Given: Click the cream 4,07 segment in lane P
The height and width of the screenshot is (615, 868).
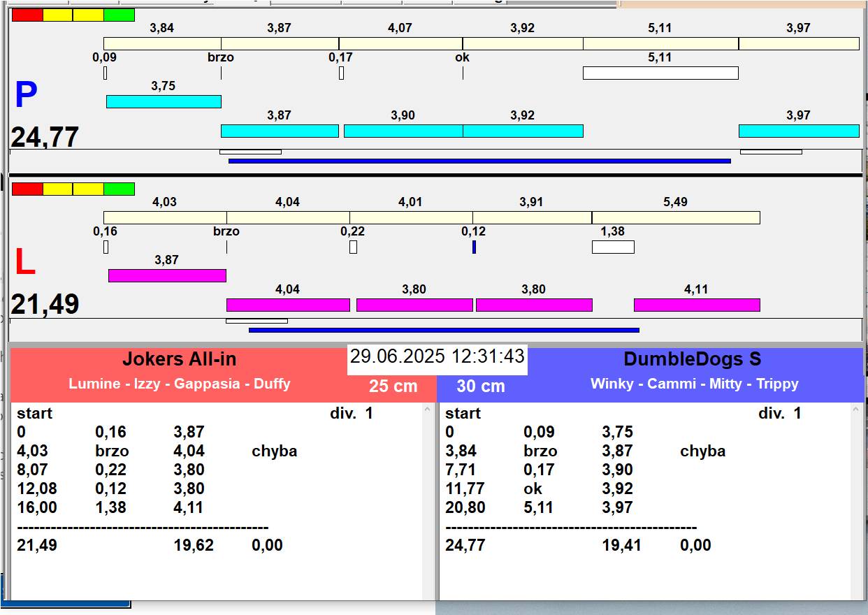Looking at the screenshot, I should [x=400, y=43].
